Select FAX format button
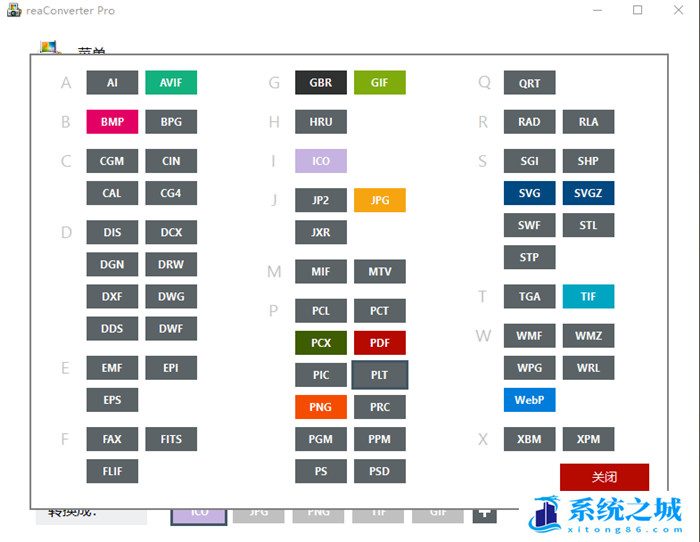The image size is (700, 542). tap(112, 440)
